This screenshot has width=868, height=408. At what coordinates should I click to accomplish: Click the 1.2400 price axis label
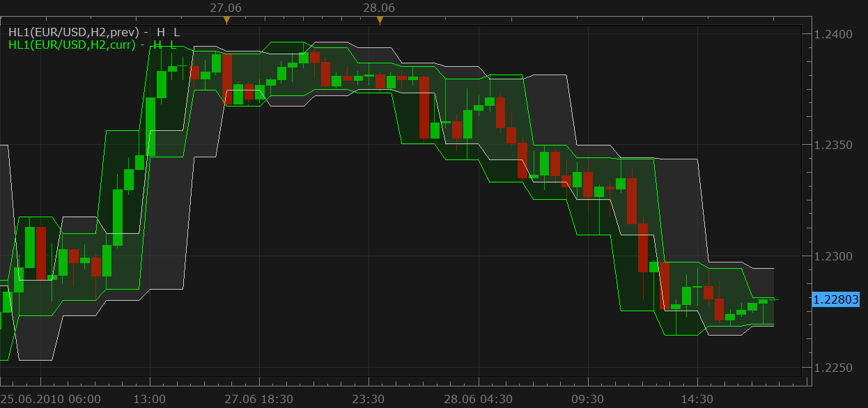[833, 33]
